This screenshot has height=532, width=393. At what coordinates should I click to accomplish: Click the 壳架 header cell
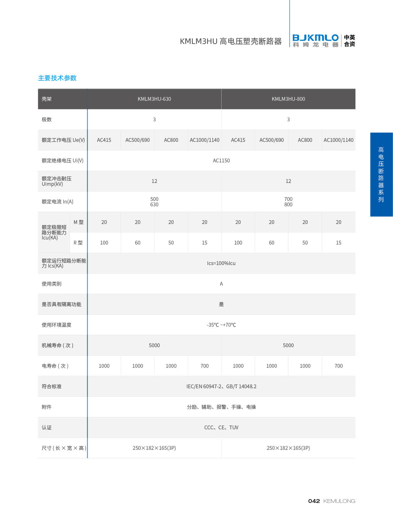tap(47, 99)
